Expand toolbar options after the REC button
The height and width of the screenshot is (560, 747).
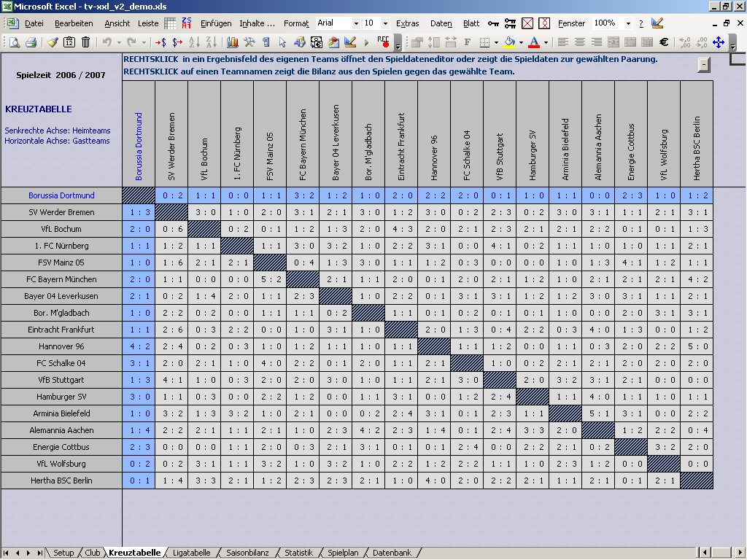pos(398,43)
